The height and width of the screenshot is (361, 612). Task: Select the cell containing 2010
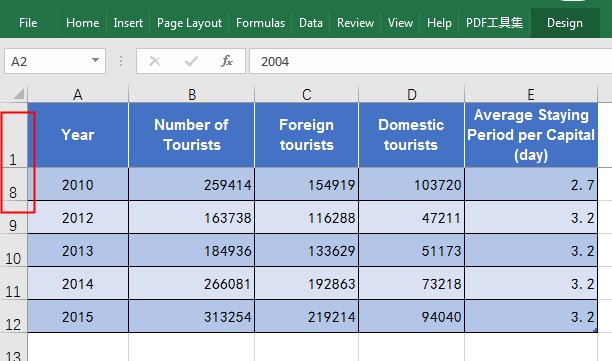coord(78,185)
